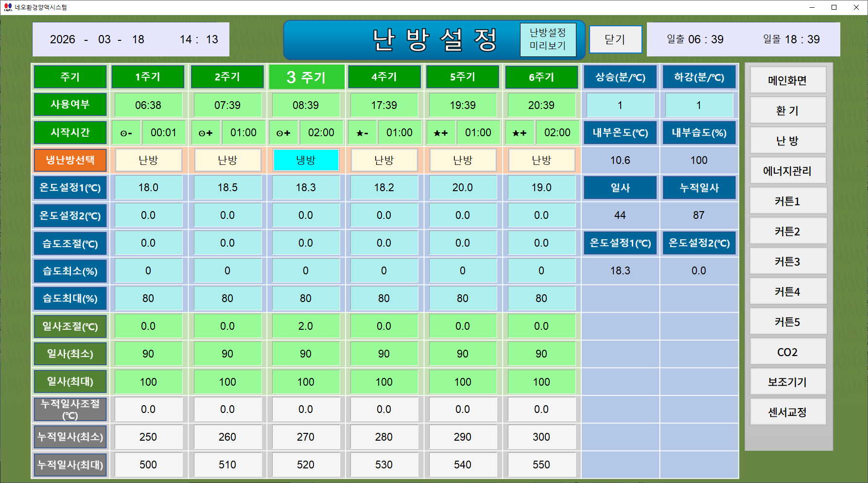Open 센서교정 sensor calibration
This screenshot has height=483, width=868.
pos(788,412)
